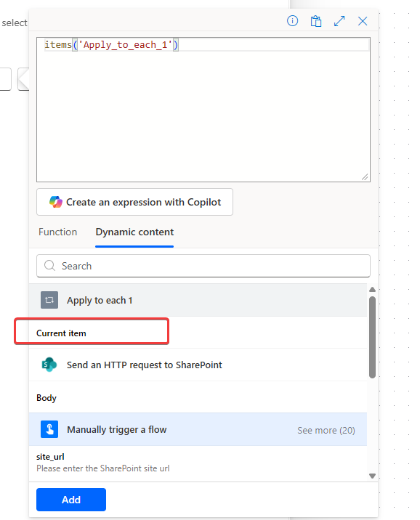Collapse Send an HTTP request to SharePoint group
The width and height of the screenshot is (420, 520).
198,365
